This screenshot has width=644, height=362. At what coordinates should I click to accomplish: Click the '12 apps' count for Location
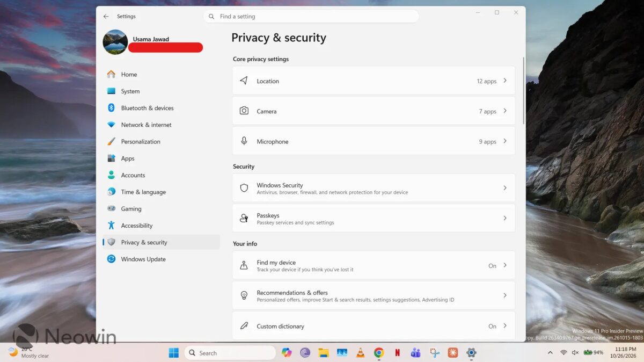487,81
